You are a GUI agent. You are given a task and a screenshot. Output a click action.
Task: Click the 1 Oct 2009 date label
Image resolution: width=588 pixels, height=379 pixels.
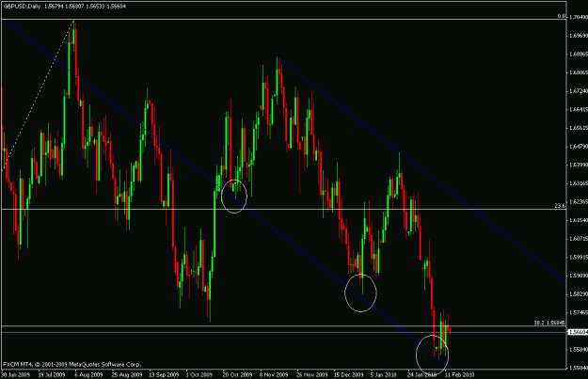click(199, 374)
